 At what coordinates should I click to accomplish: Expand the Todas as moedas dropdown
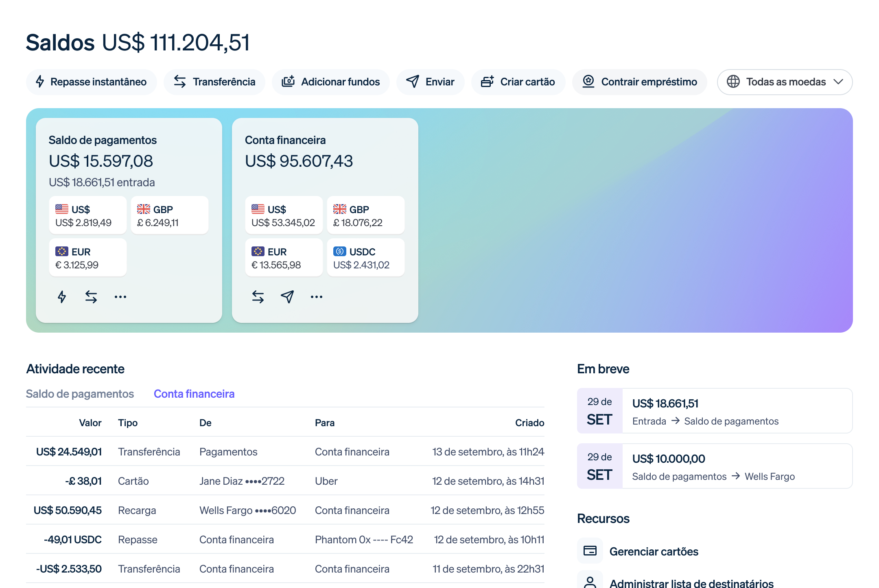(x=784, y=82)
